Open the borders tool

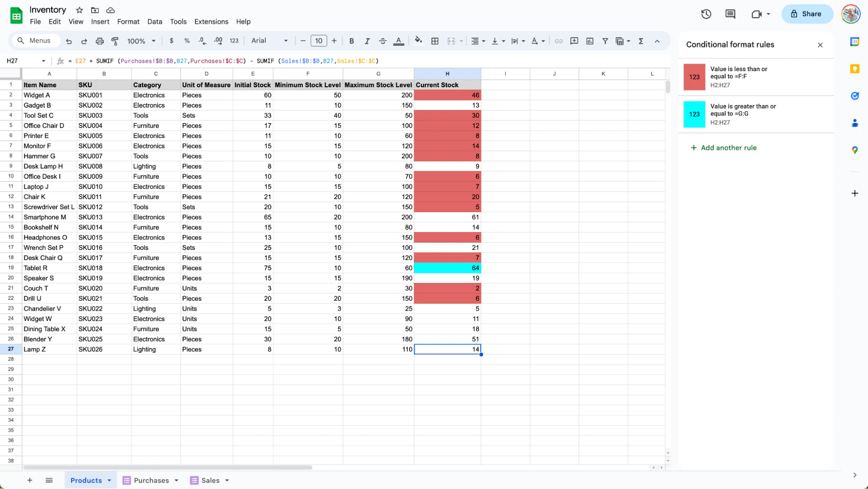point(435,41)
